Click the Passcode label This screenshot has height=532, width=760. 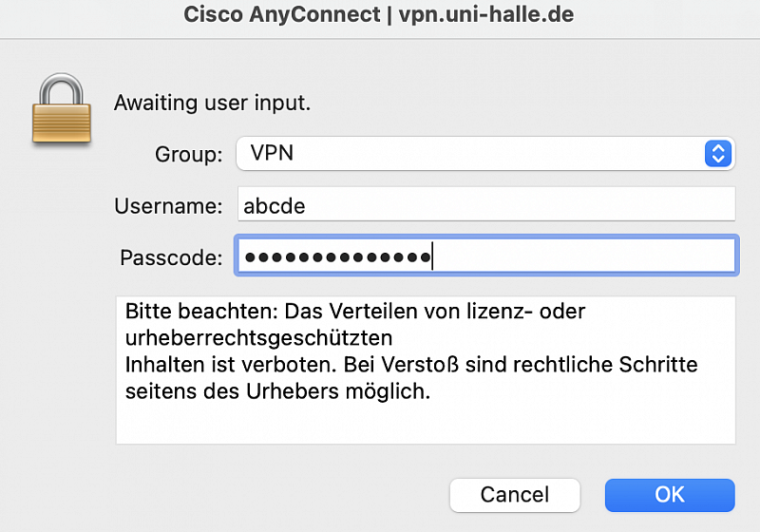[171, 257]
